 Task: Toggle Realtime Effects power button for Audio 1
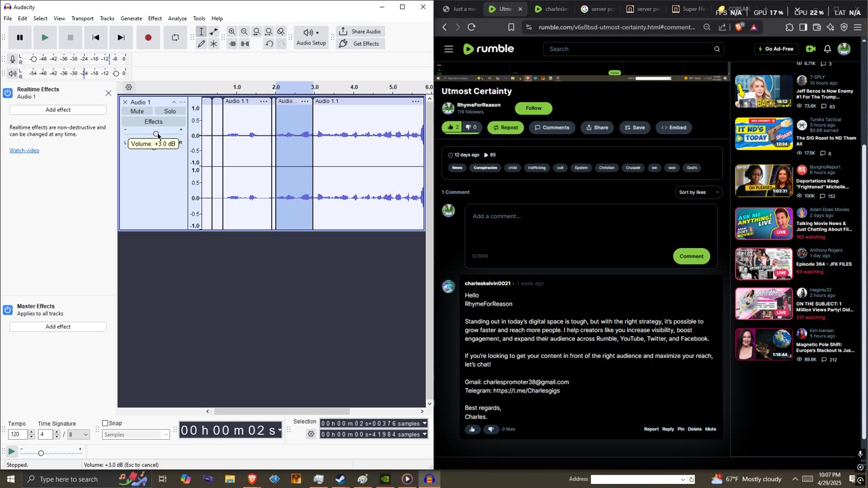[8, 93]
